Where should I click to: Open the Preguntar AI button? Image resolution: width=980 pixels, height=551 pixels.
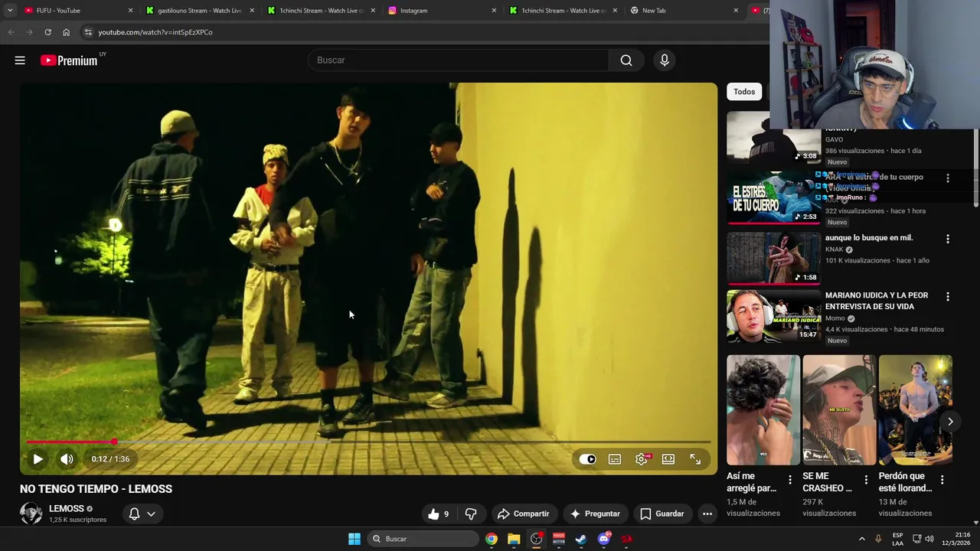[595, 514]
